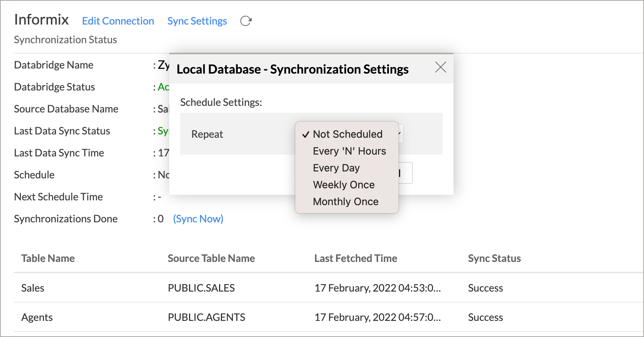Select the Sales table row

pos(33,288)
